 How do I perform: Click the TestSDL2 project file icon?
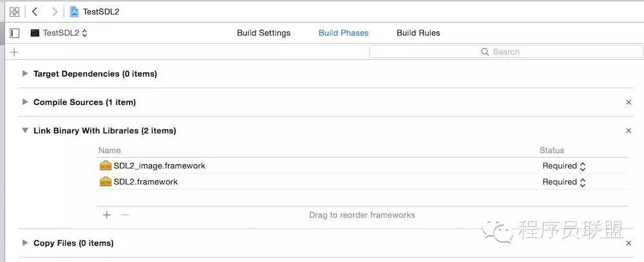74,12
